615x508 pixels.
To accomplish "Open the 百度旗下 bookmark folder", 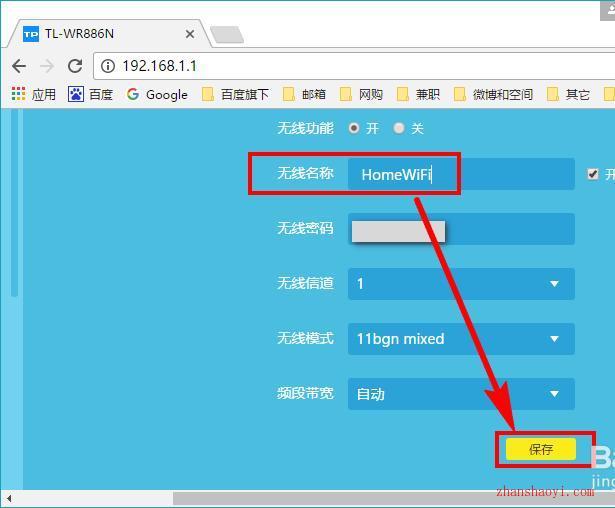I will tap(235, 94).
